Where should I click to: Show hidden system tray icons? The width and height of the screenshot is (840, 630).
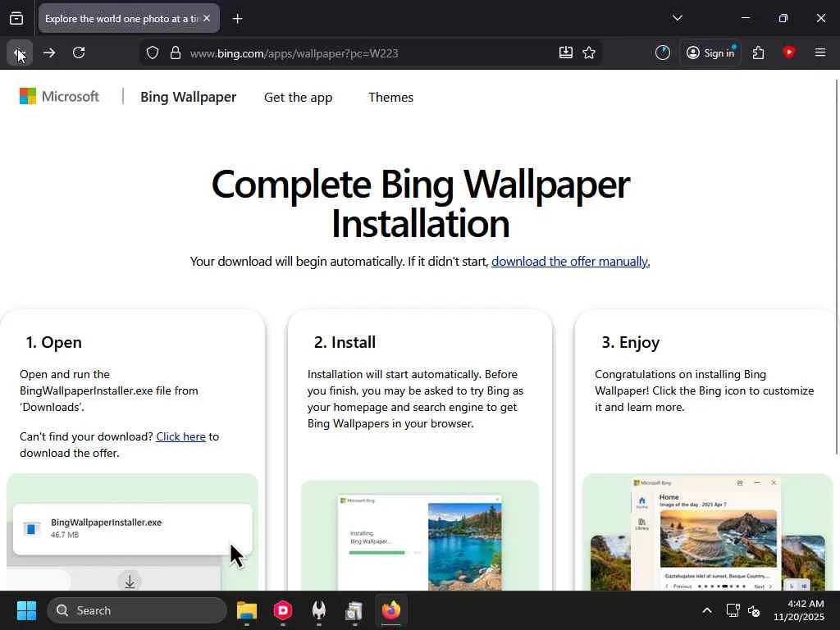(707, 610)
